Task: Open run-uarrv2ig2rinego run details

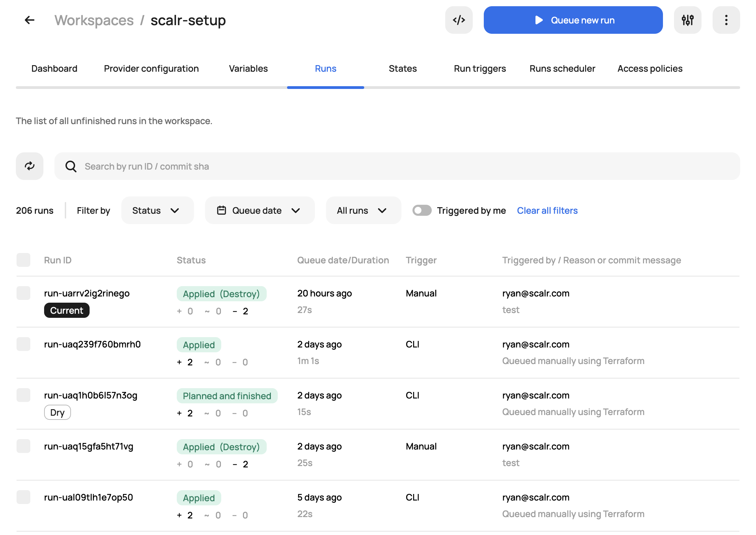Action: pos(87,293)
